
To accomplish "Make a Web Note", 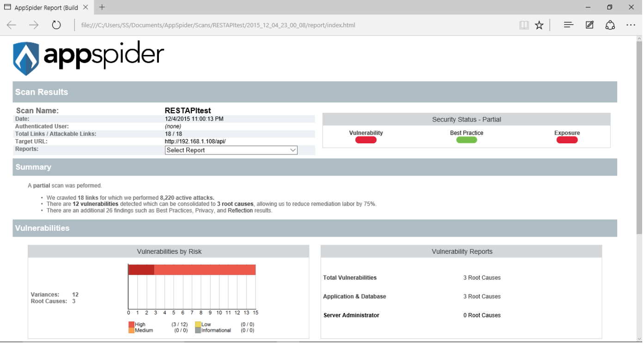I will (x=589, y=25).
